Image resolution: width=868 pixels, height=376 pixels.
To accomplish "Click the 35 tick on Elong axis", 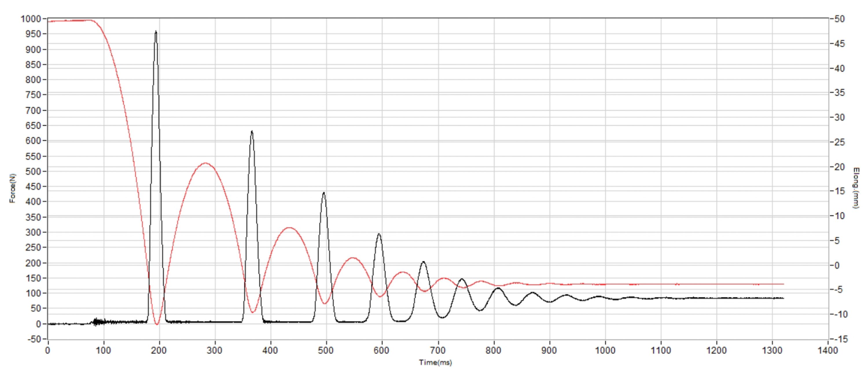I will click(x=840, y=93).
